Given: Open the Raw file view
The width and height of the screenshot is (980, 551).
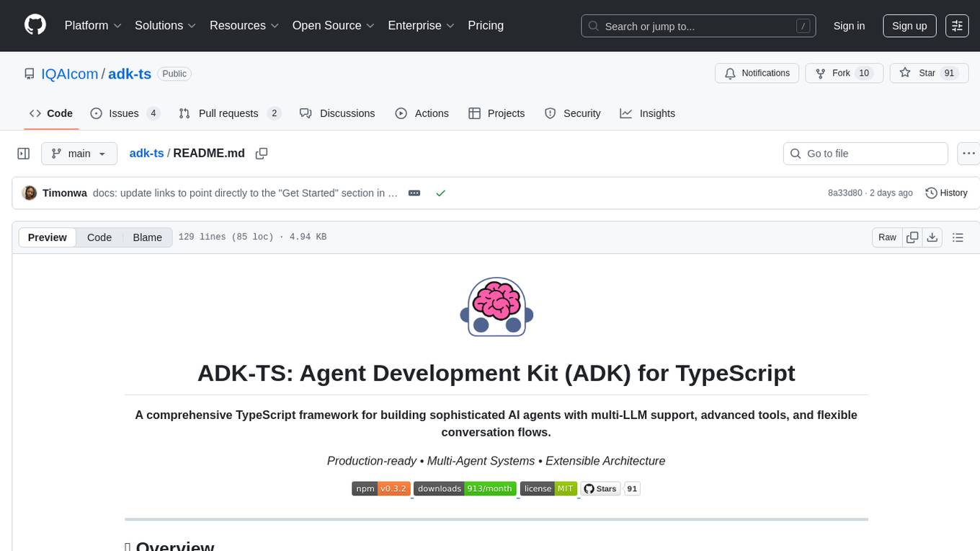Looking at the screenshot, I should [x=887, y=237].
